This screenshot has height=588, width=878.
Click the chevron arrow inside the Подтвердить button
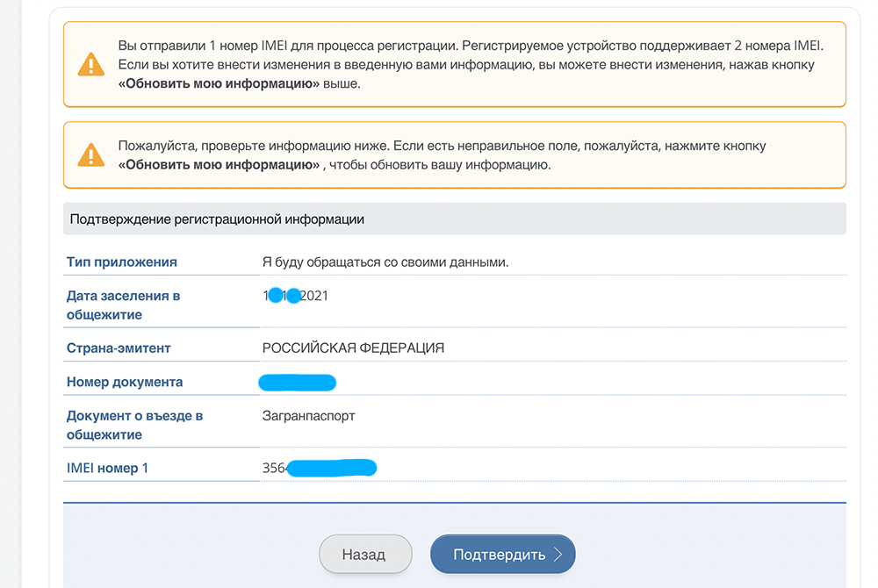(x=556, y=555)
